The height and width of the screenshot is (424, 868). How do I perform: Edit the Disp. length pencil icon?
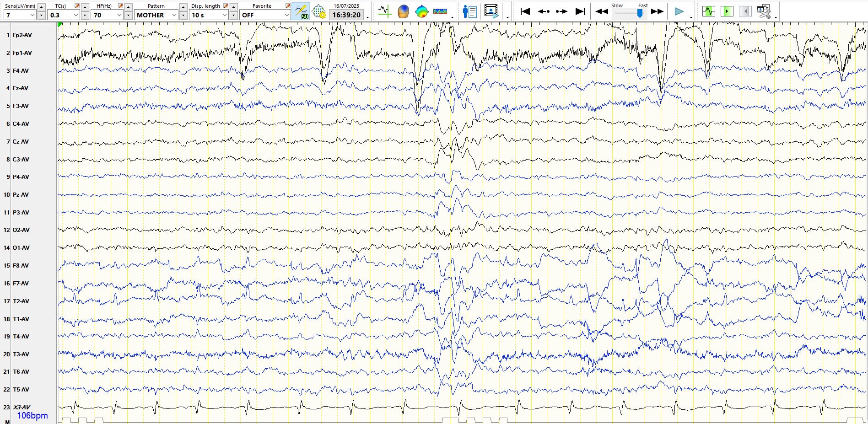click(x=226, y=6)
